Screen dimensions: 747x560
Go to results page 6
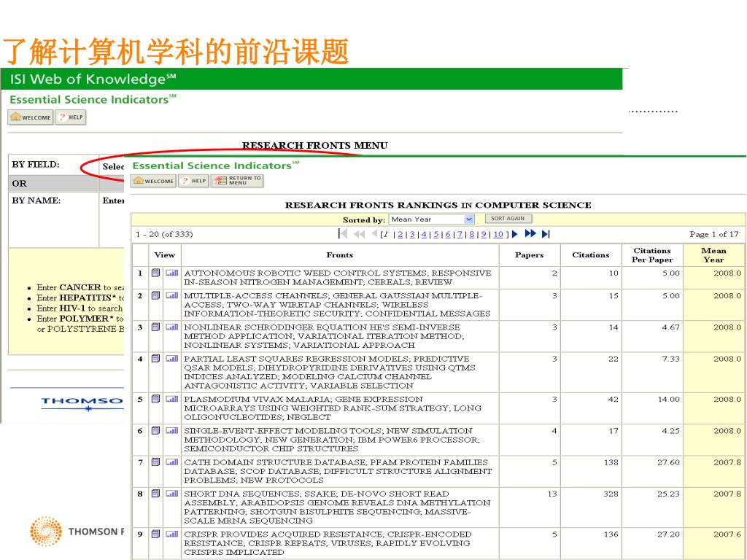448,234
